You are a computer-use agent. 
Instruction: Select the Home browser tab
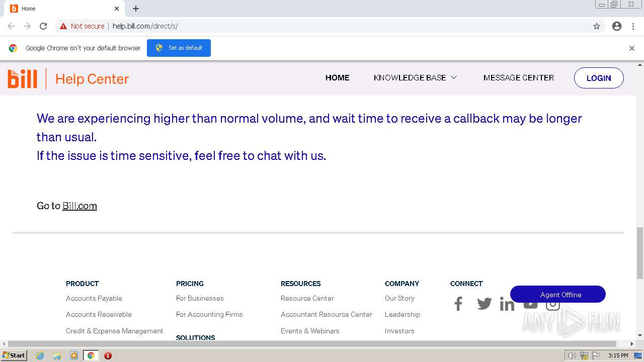65,9
